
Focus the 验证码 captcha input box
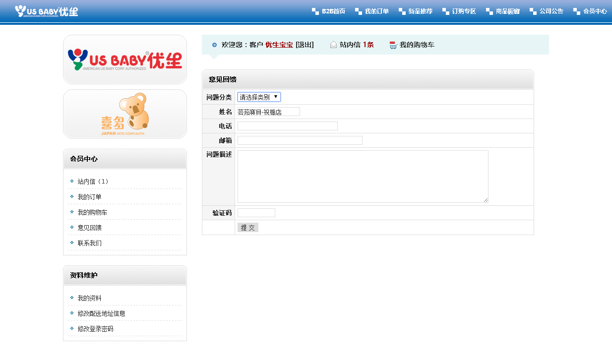tap(256, 213)
